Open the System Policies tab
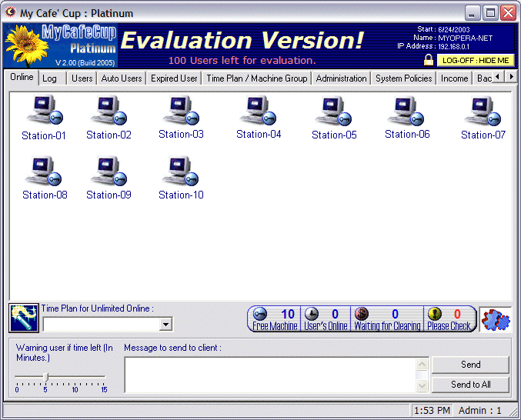Image resolution: width=521 pixels, height=420 pixels. pos(404,78)
